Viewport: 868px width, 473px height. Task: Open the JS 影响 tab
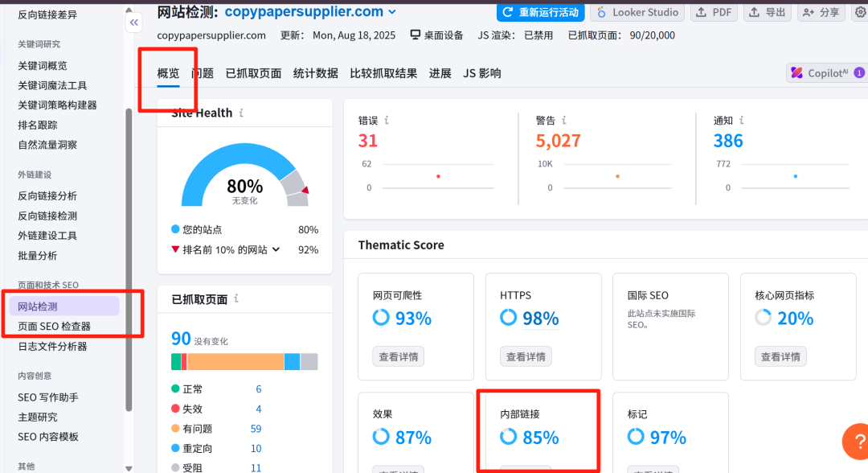point(482,73)
